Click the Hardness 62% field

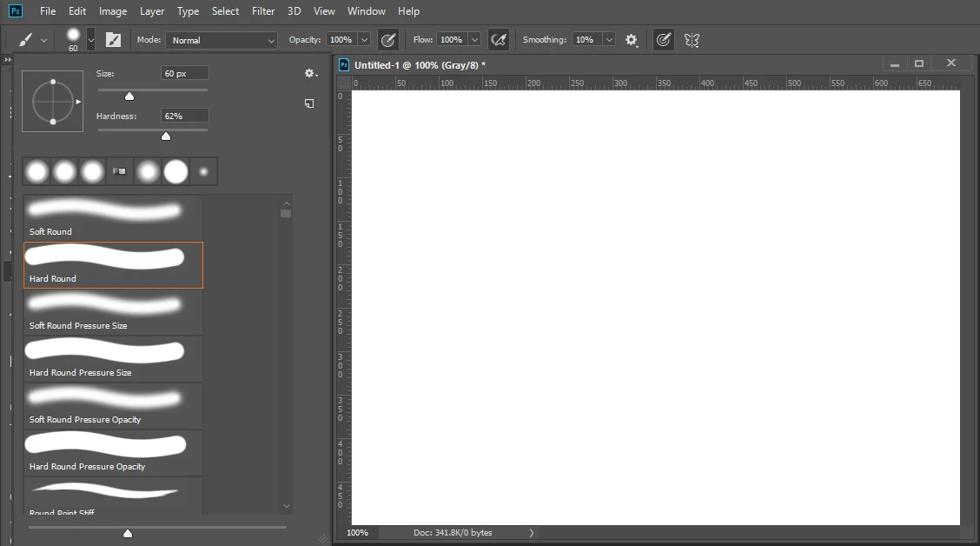[184, 117]
